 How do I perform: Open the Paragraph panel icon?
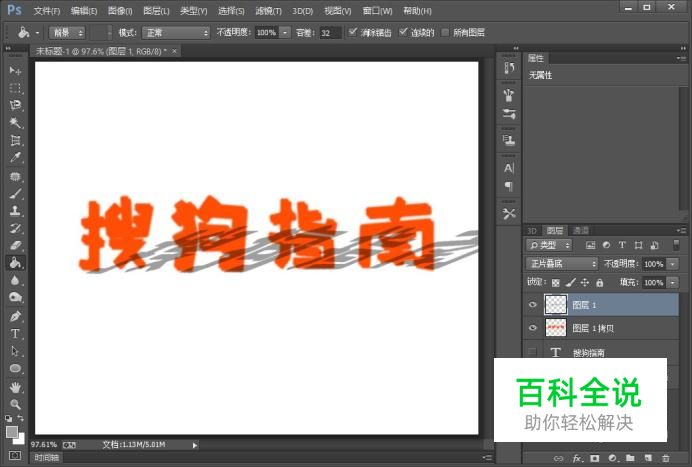(x=509, y=186)
